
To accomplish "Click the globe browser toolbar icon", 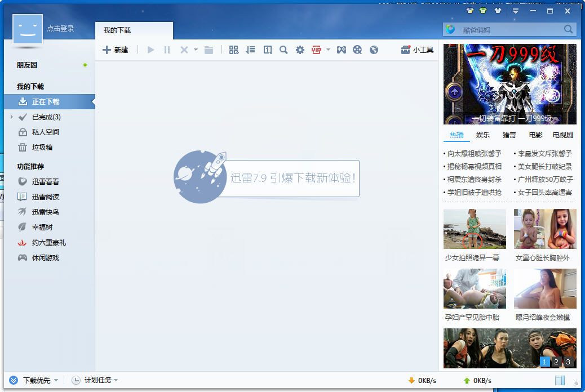I will (374, 50).
